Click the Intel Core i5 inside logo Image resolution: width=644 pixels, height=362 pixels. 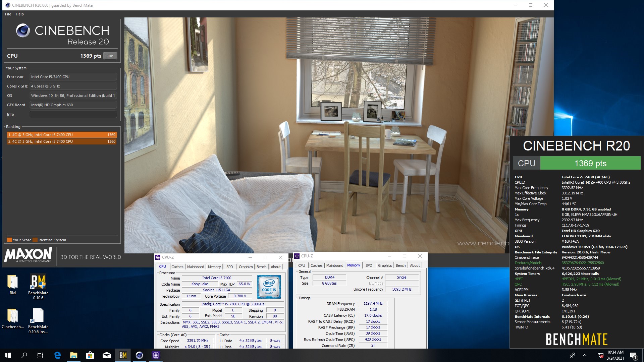(x=269, y=287)
